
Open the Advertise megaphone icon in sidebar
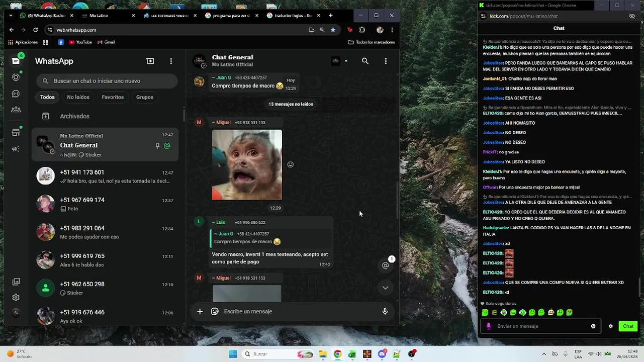[x=16, y=149]
